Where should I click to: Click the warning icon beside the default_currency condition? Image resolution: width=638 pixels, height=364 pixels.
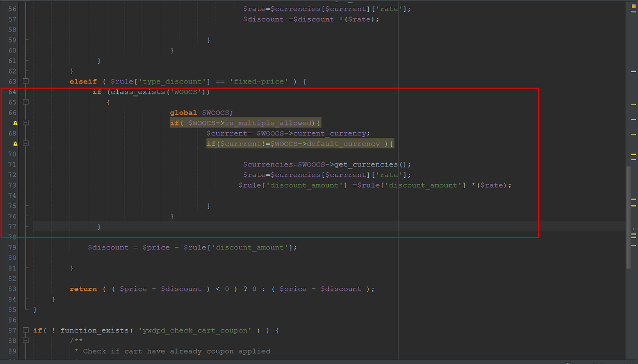pyautogui.click(x=15, y=144)
